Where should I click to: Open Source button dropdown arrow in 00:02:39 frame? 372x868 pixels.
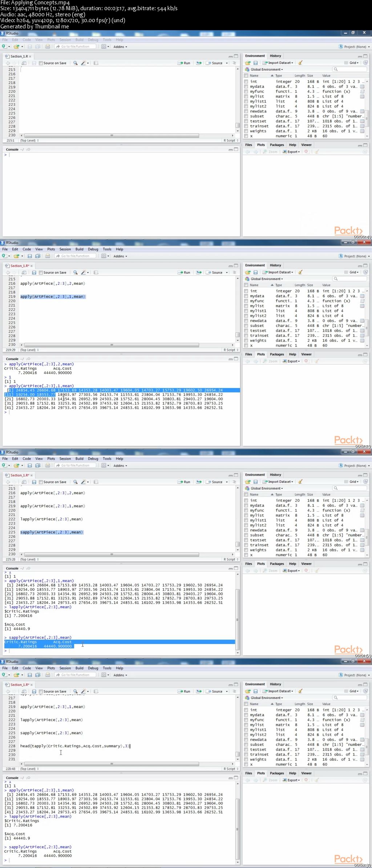227,691
